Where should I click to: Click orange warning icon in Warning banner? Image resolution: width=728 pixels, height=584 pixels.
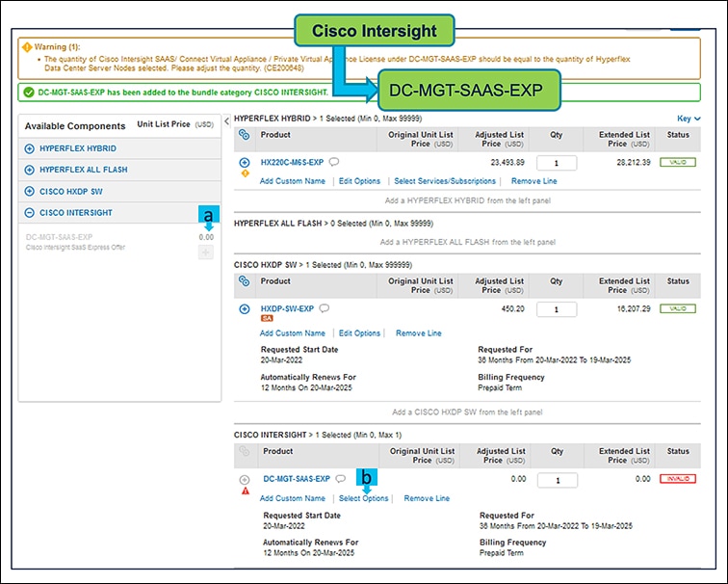point(27,47)
